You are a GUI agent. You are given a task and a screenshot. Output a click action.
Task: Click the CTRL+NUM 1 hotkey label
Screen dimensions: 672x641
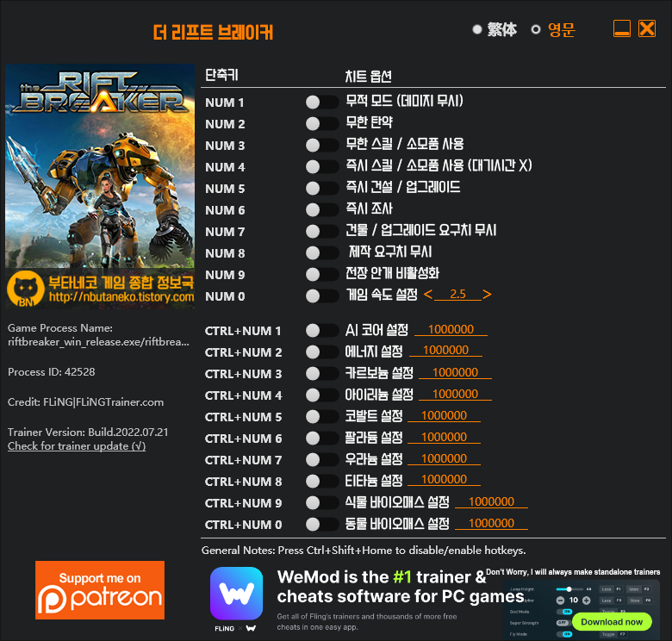click(244, 331)
